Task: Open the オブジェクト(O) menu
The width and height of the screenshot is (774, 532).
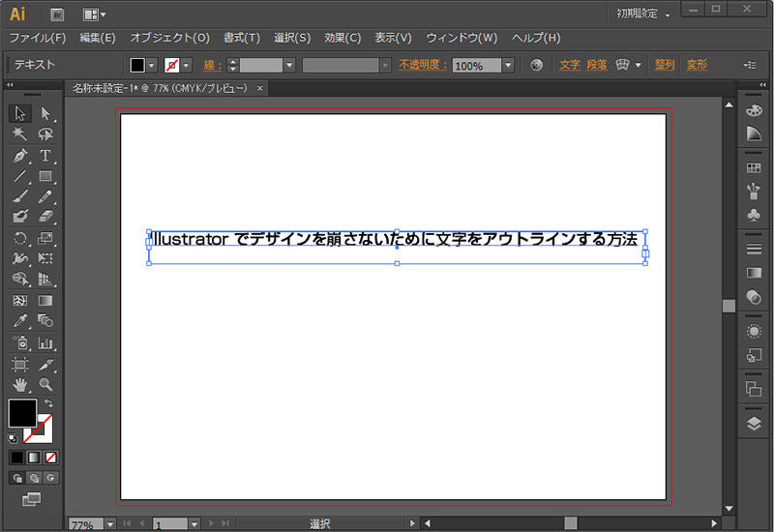Action: 169,38
